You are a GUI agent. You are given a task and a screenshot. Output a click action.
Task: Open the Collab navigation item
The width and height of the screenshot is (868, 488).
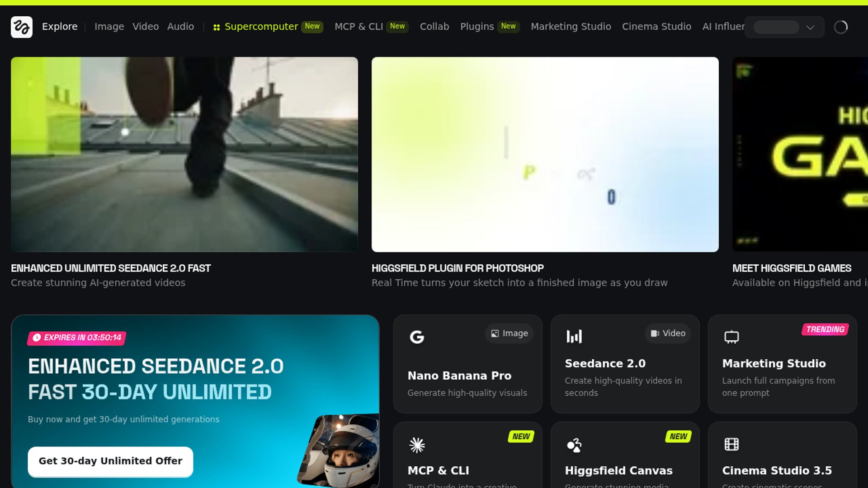(x=434, y=27)
